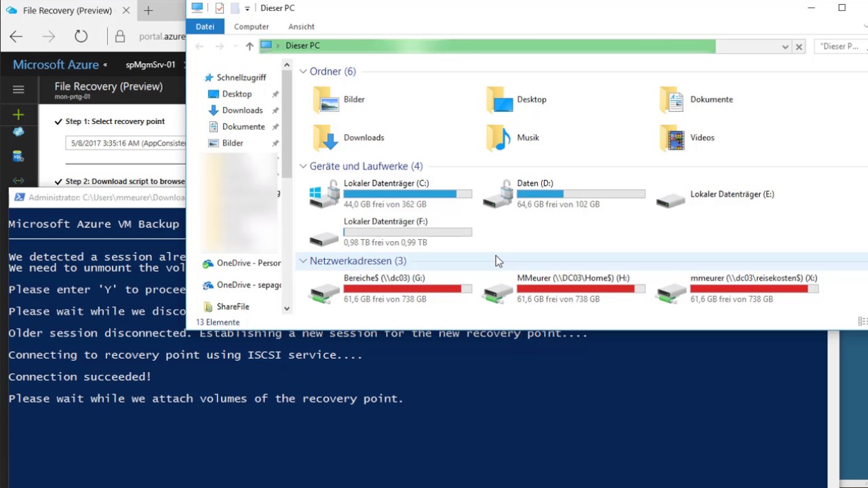Click the C: drive usage bar
This screenshot has width=868, height=488.
click(x=408, y=194)
